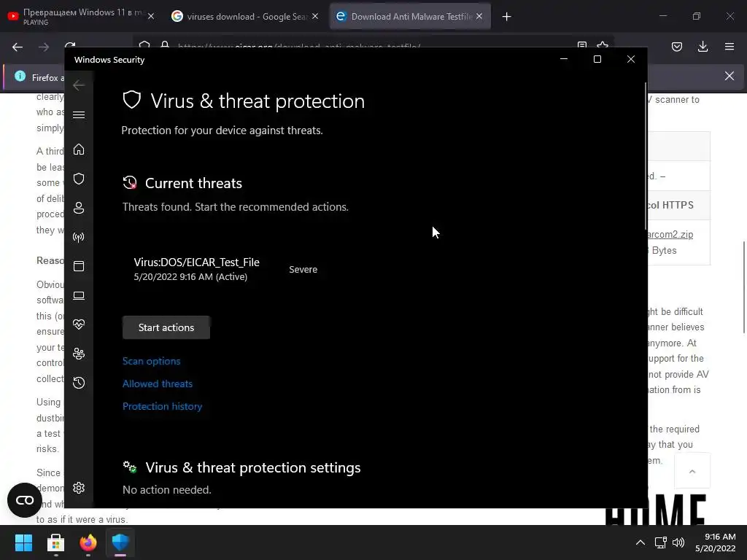Viewport: 747px width, 560px height.
Task: Click the Start actions button
Action: pyautogui.click(x=166, y=327)
